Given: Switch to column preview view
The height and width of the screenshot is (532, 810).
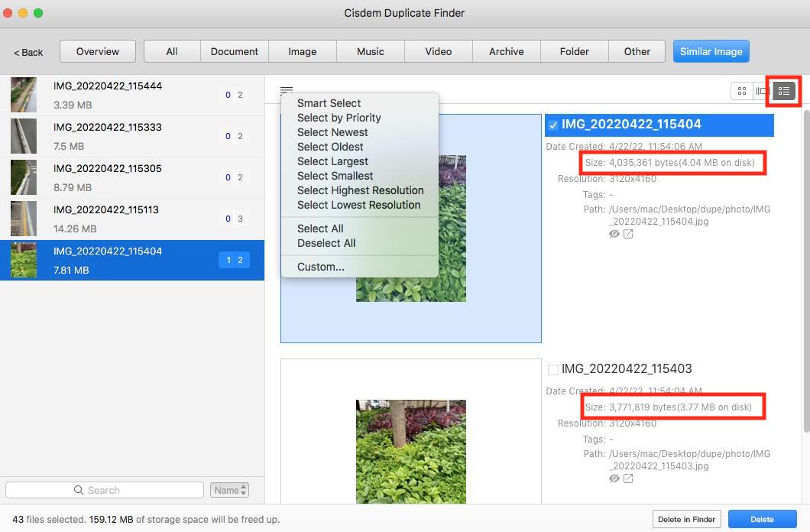Looking at the screenshot, I should (x=762, y=90).
